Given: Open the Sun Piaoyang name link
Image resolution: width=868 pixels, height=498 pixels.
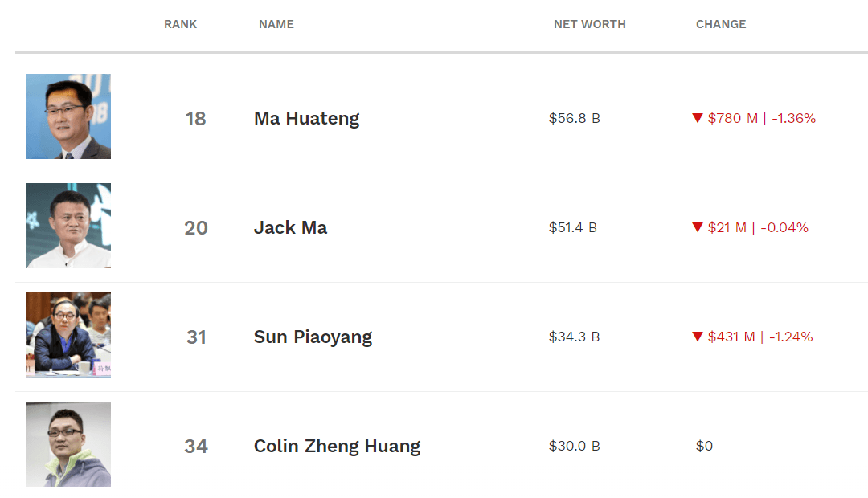Looking at the screenshot, I should (313, 337).
